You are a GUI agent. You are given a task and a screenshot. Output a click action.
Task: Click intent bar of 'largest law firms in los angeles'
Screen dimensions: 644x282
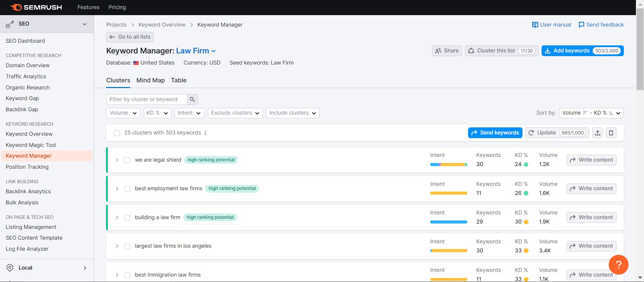point(449,250)
